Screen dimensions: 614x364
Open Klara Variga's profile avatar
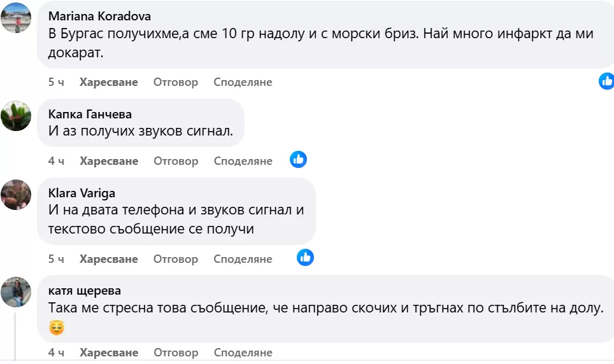16,195
